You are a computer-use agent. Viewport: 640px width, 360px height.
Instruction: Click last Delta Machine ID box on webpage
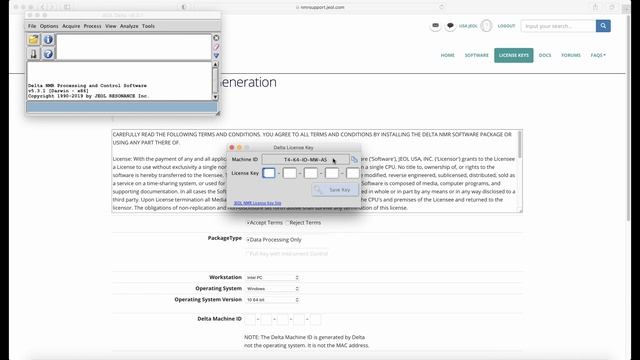tap(316, 319)
